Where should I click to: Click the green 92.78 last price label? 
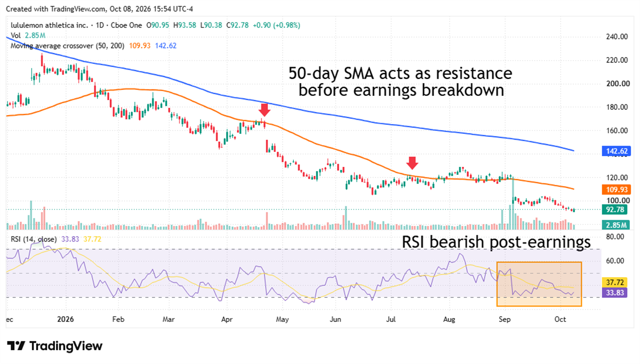coord(615,209)
